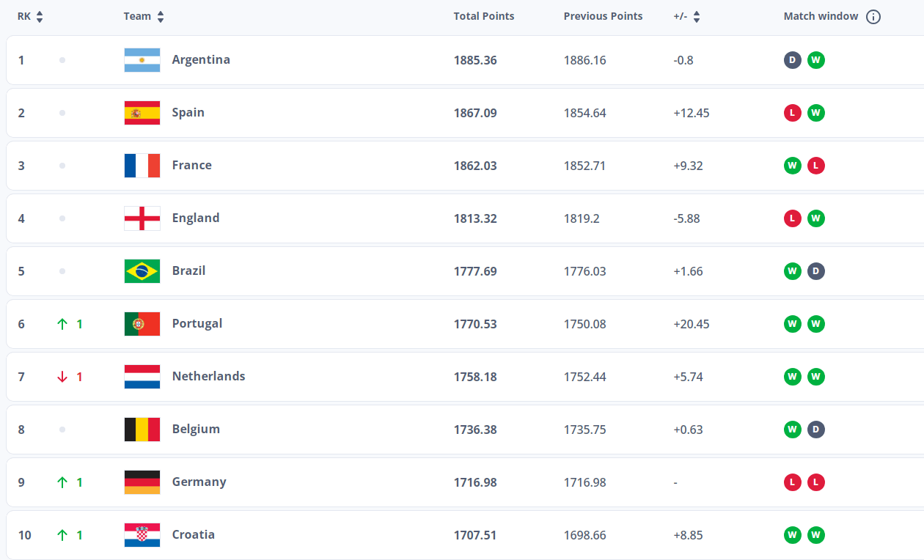Click Brazil's grey draw result badge
The height and width of the screenshot is (560, 924).
tap(816, 271)
